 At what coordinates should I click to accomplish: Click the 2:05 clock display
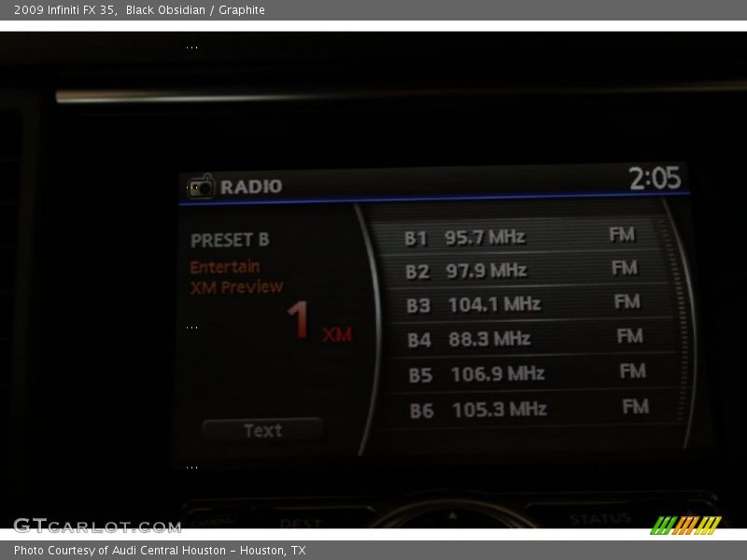click(x=655, y=178)
